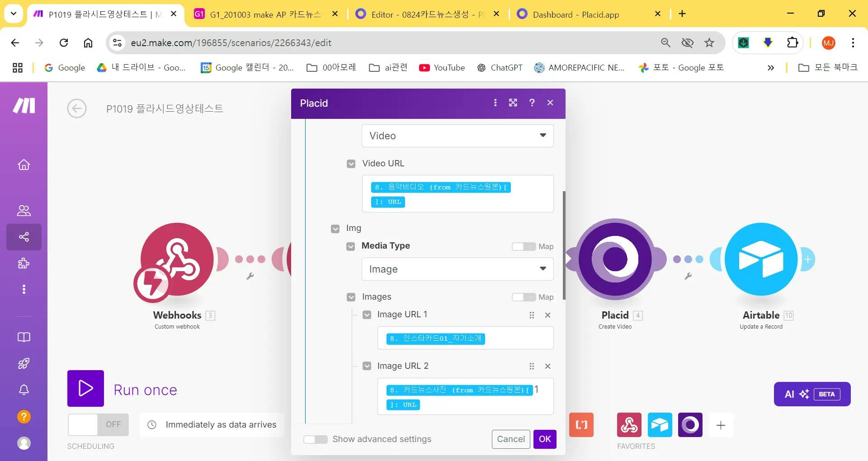
Task: Toggle Show advanced settings
Action: tap(316, 439)
